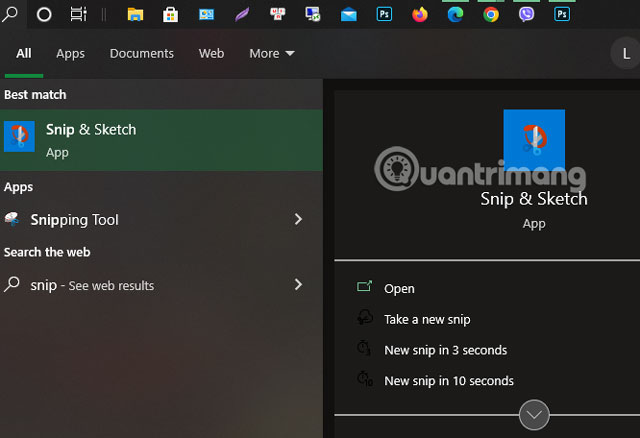The height and width of the screenshot is (438, 640).
Task: Open the Photoshop icon right of Viber
Action: [x=562, y=14]
